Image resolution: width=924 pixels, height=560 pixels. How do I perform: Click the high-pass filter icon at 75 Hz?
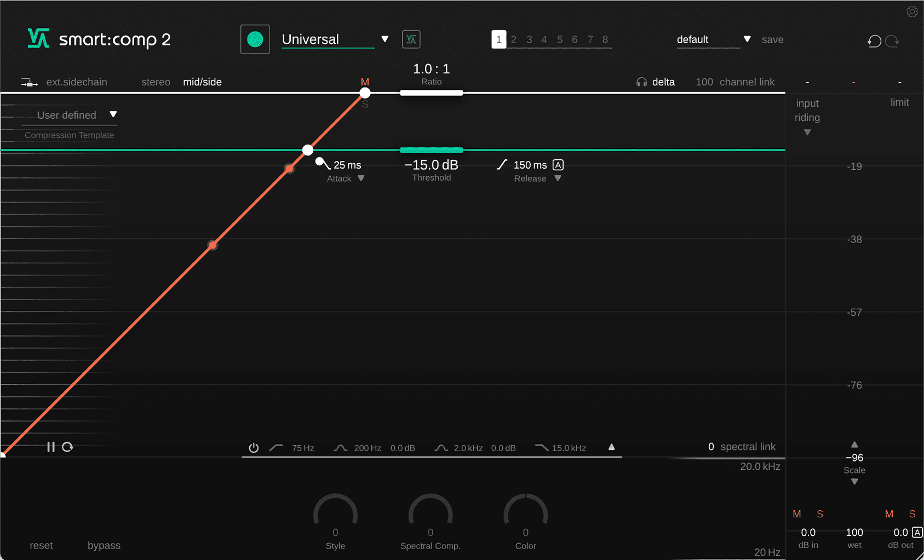point(276,448)
